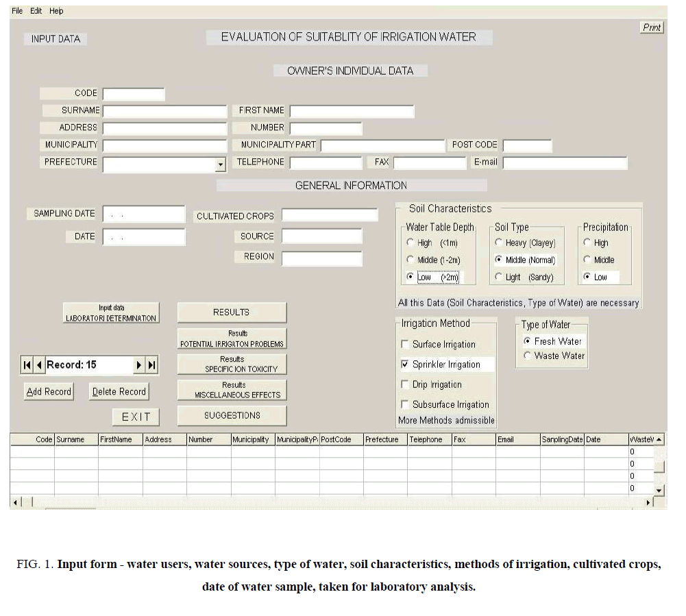Add a new record
This screenshot has width=686, height=616.
tap(48, 391)
